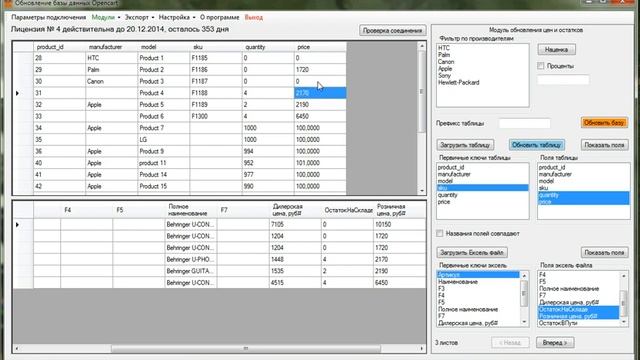Image resolution: width=640 pixels, height=360 pixels.
Task: Click the dealer price cell 7105
Action: tap(295, 224)
